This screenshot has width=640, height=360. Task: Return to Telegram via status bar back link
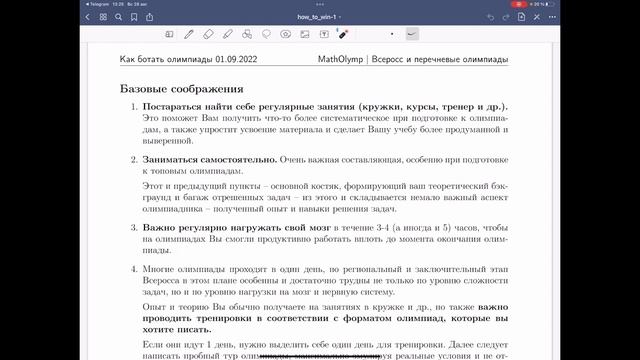[97, 4]
